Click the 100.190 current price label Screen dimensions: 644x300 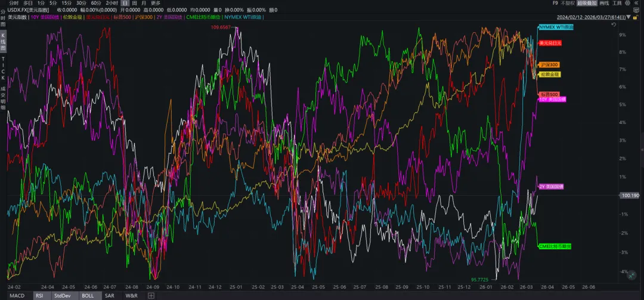click(x=630, y=196)
